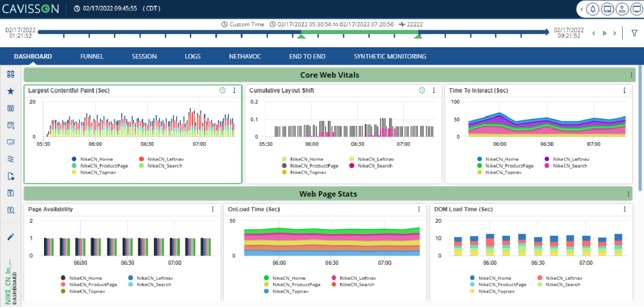644x307 pixels.
Task: Toggle NikeCN_Topnav legend in Time To Interact
Action: pyautogui.click(x=499, y=172)
